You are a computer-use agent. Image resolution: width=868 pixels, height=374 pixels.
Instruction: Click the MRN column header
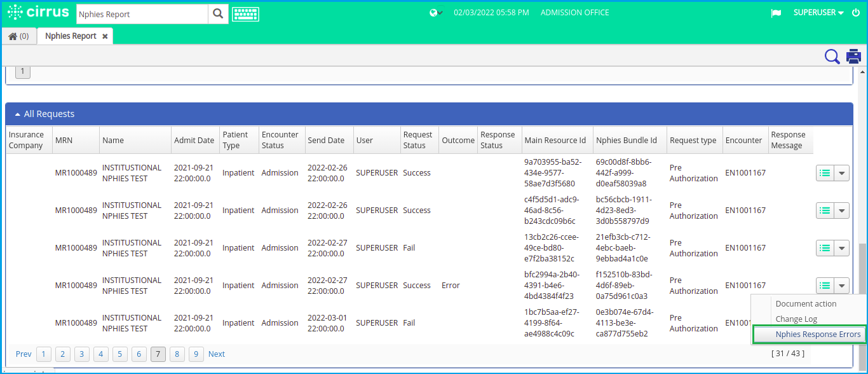[76, 140]
